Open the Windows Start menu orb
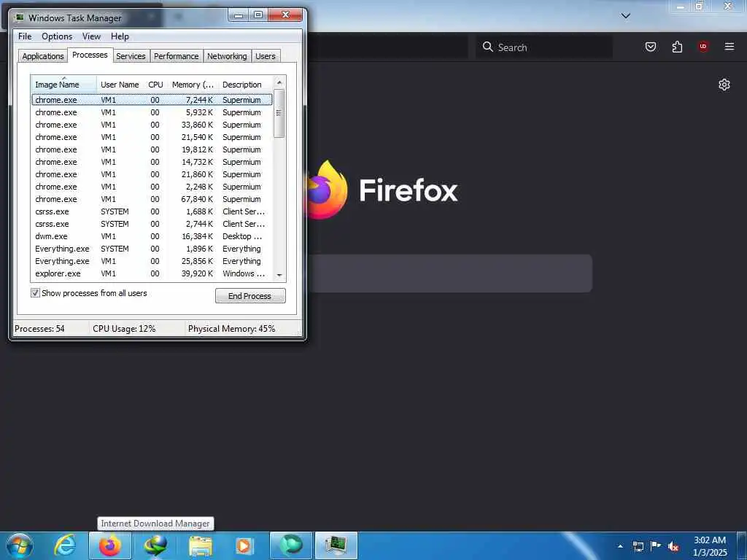Screen dimensions: 747x560 (x=20, y=545)
